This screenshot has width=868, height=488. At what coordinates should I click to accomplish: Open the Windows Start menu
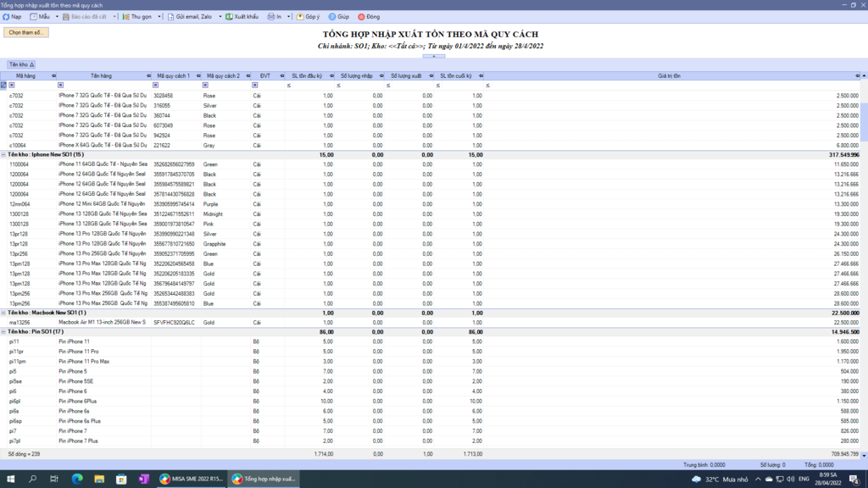(10, 480)
